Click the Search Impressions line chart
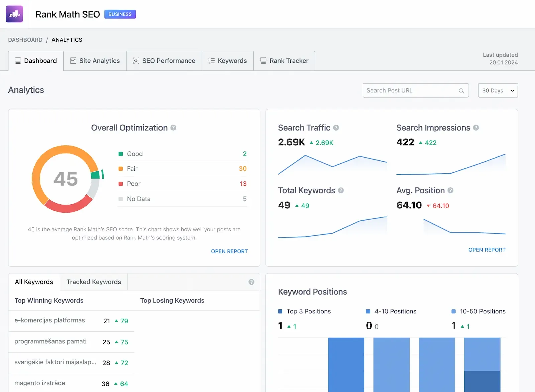This screenshot has width=535, height=392. click(x=451, y=164)
